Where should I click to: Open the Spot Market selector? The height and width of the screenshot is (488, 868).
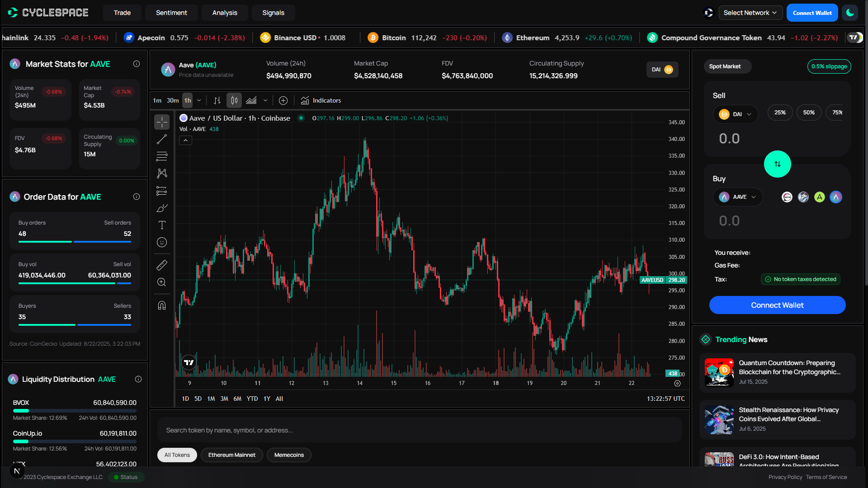(x=727, y=66)
